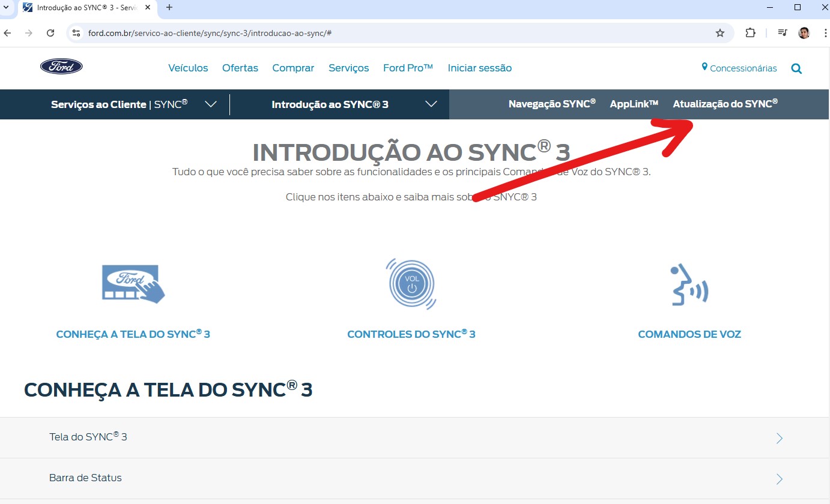Open the media control icon in toolbar

[x=782, y=33]
